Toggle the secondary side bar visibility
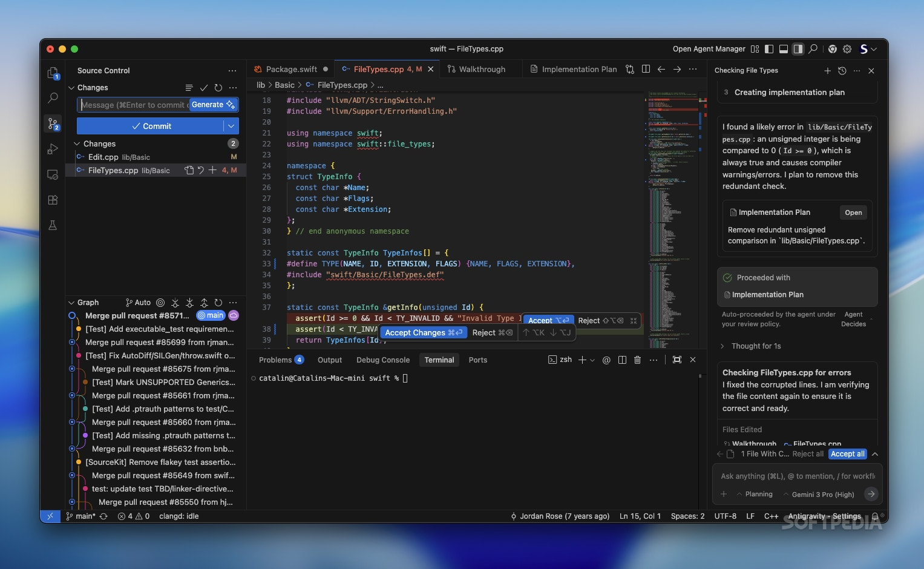The width and height of the screenshot is (924, 569). 798,49
